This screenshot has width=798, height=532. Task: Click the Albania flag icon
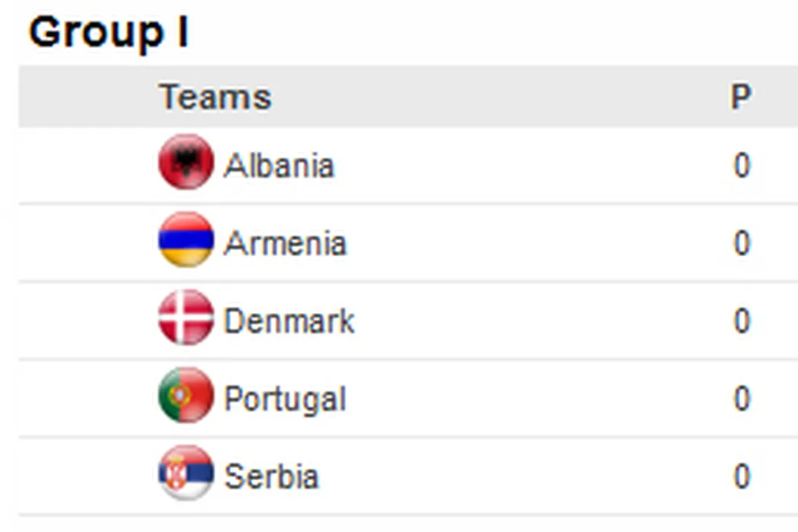click(185, 162)
